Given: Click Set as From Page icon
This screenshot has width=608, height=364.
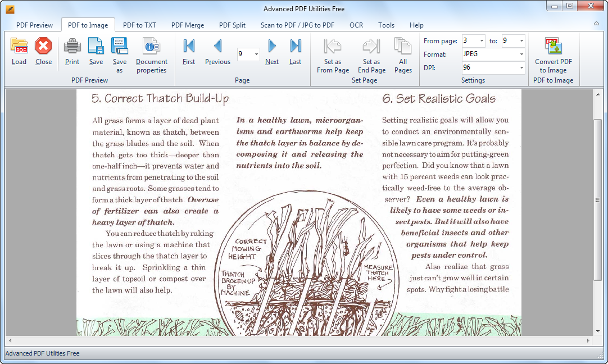Looking at the screenshot, I should (x=333, y=46).
